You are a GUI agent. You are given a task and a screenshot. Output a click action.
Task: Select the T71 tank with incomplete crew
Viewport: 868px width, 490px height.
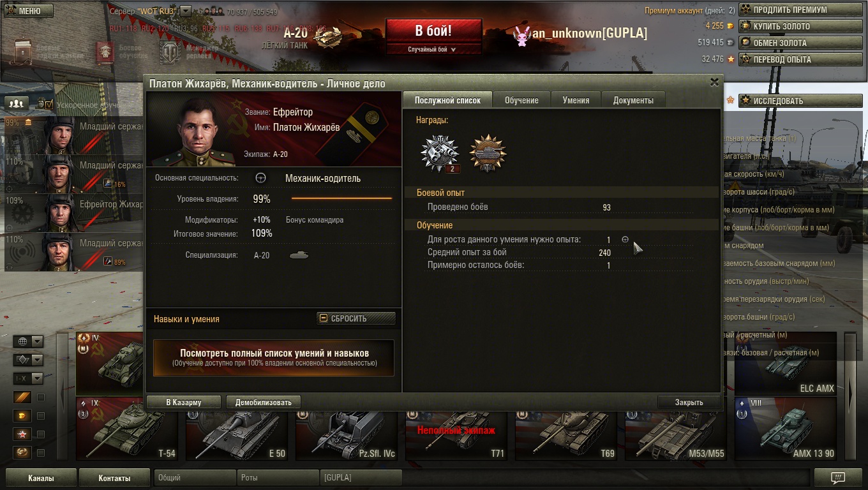click(x=456, y=435)
